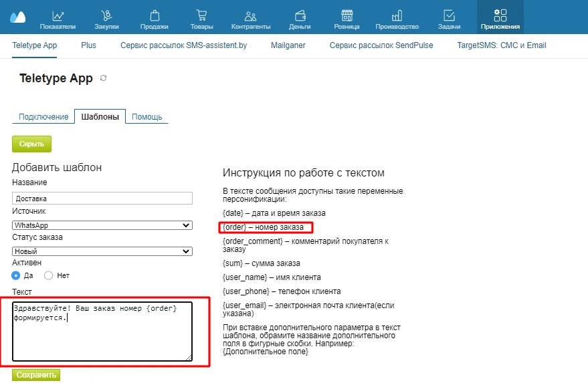This screenshot has width=588, height=383.
Task: Open the Производство section
Action: (397, 20)
